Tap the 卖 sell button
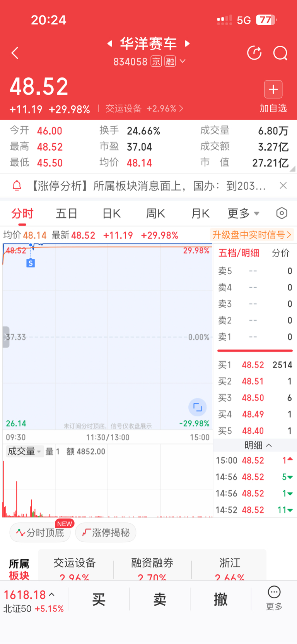The height and width of the screenshot is (644, 297). coord(160,599)
